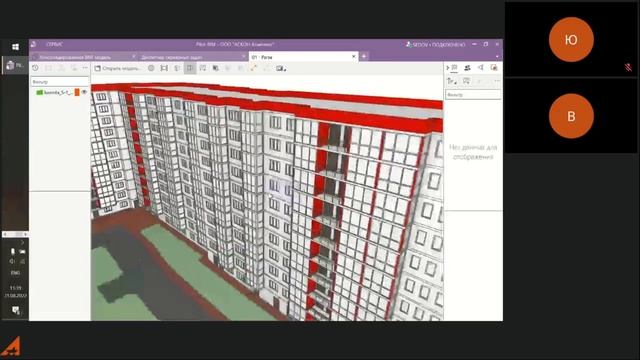Click the fit-to-view frame icon in the toolbar
The width and height of the screenshot is (640, 360).
tap(164, 68)
